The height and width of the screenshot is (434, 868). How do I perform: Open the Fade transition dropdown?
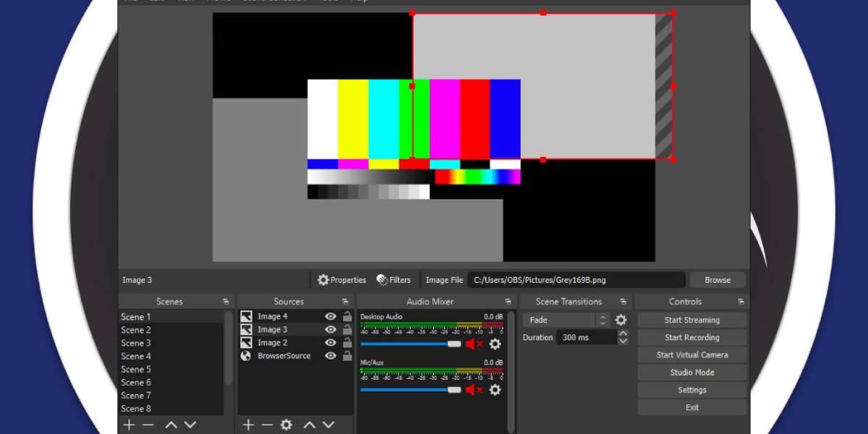tap(566, 320)
